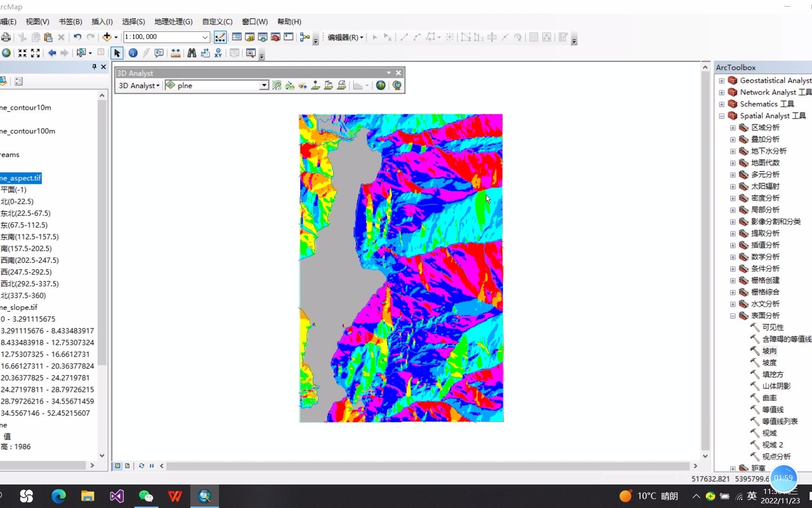Open the Go To XY tool

coord(219,53)
